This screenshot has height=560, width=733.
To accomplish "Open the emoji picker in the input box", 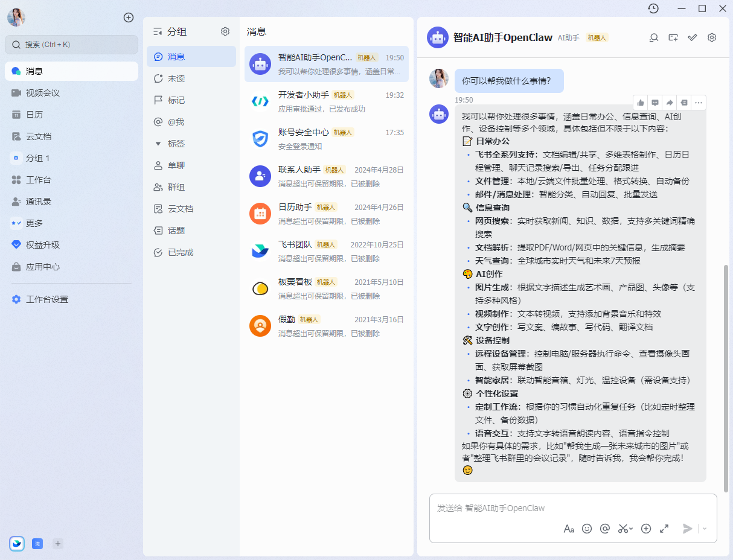I will click(587, 529).
